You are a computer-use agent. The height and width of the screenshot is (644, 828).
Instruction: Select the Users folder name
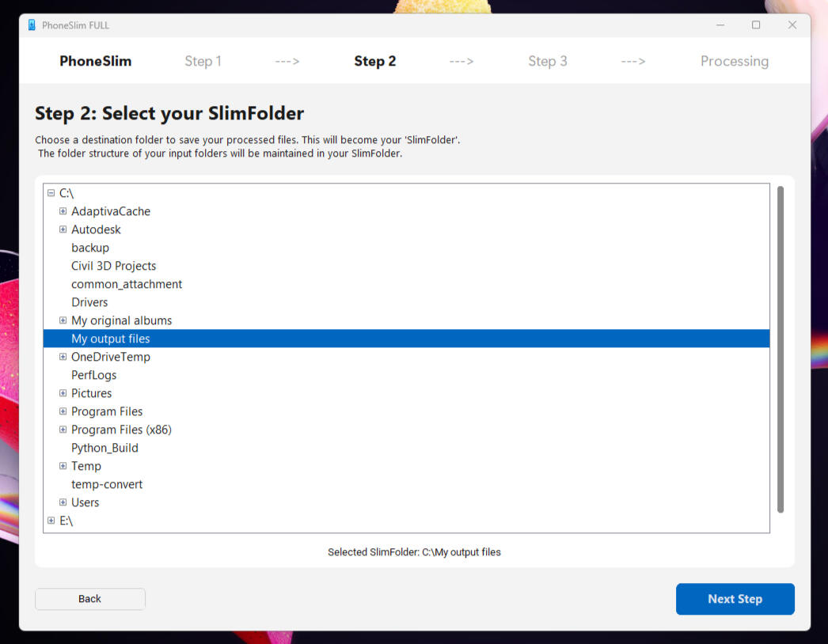[x=85, y=502]
